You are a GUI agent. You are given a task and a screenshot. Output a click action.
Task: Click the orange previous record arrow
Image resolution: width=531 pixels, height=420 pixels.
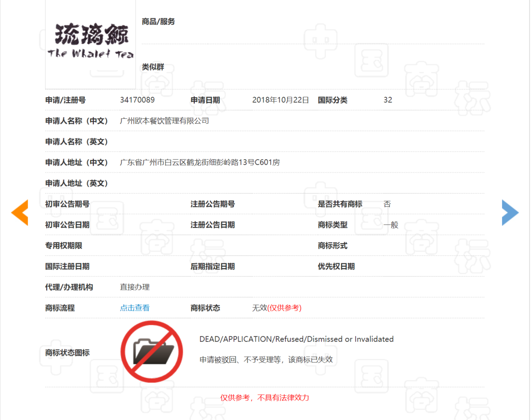pos(20,213)
